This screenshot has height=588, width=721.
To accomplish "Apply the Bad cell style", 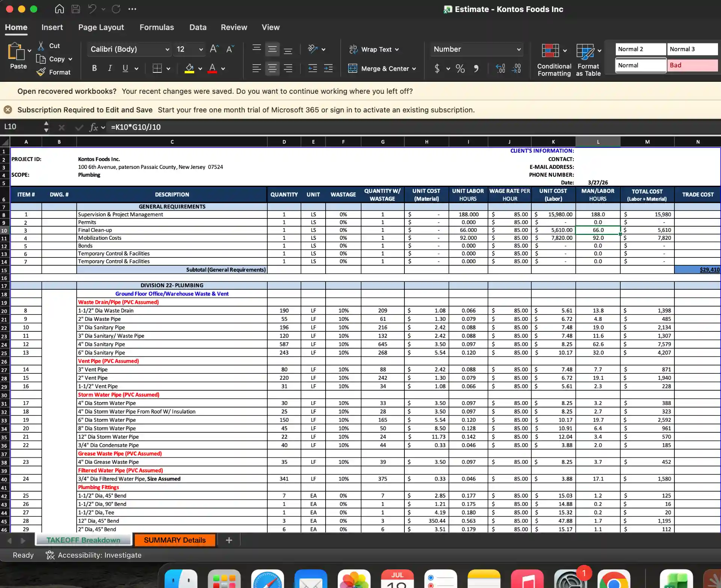I will (692, 65).
